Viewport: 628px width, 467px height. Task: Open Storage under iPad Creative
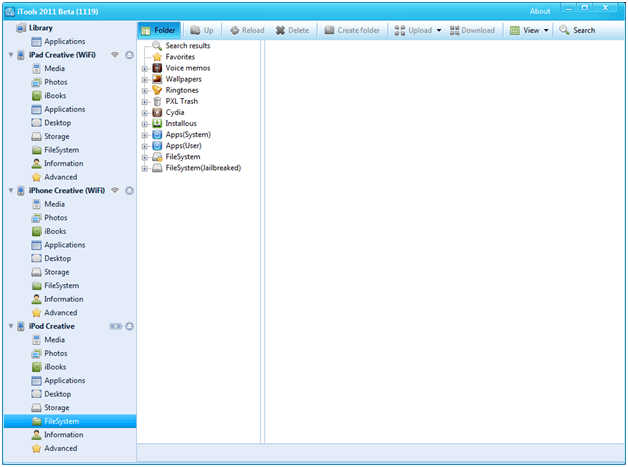(56, 137)
